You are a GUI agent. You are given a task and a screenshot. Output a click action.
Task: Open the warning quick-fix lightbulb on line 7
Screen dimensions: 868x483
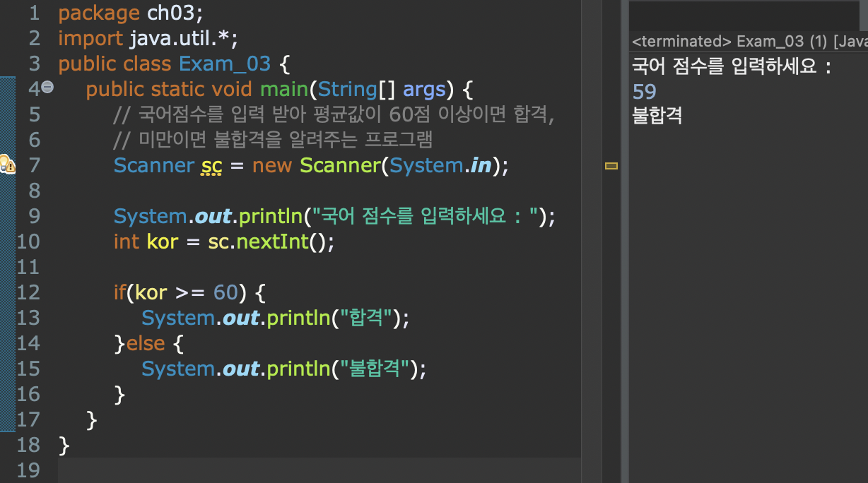7,165
